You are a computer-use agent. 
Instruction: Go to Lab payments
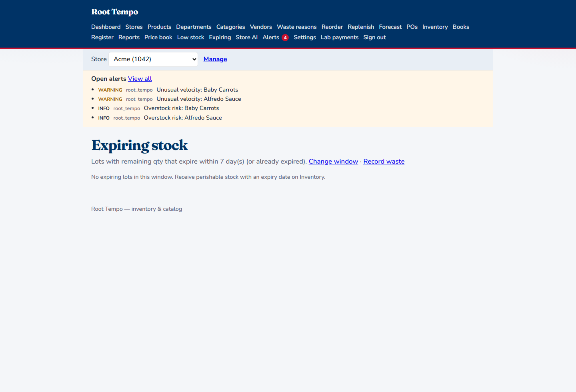[340, 37]
